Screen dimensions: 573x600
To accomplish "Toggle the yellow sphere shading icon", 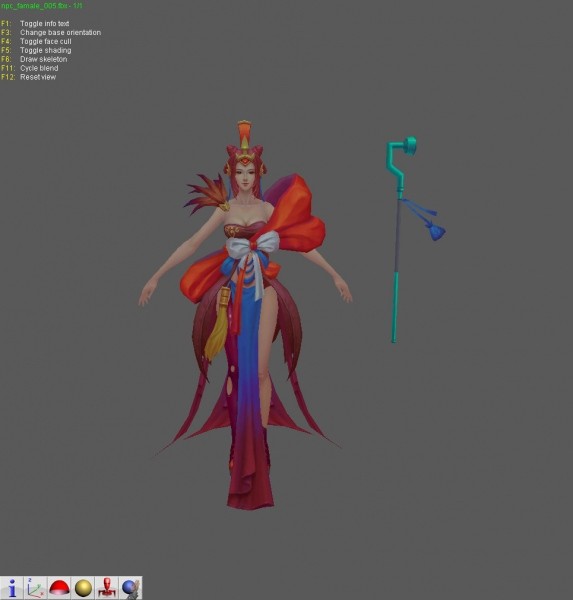I will (83, 588).
